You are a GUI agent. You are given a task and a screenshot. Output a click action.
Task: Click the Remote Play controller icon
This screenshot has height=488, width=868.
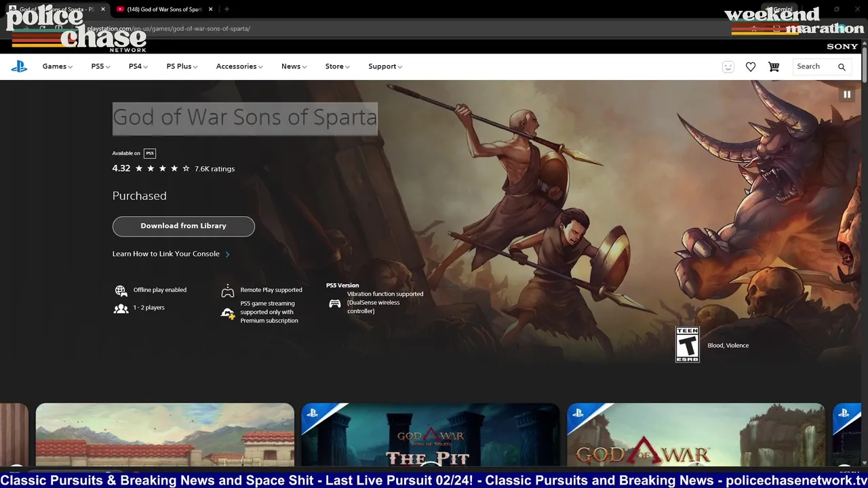tap(228, 291)
